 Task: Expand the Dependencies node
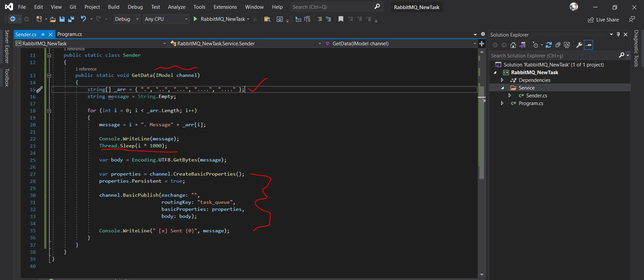(502, 80)
